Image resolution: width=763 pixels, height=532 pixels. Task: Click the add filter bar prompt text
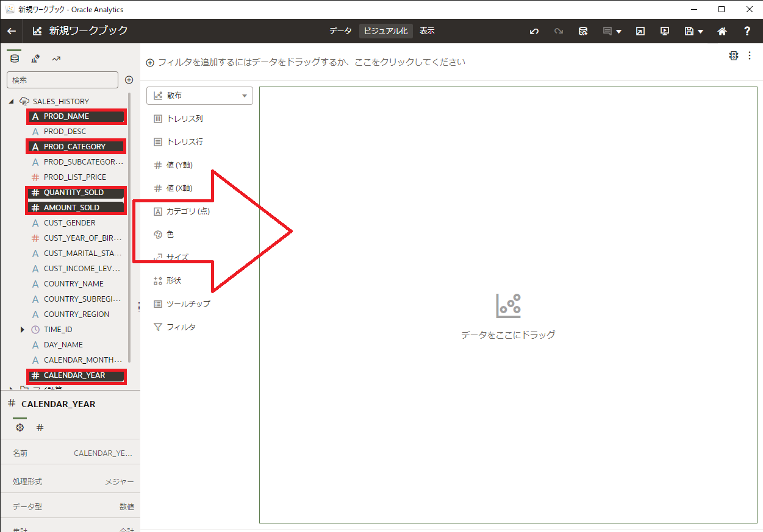tap(311, 62)
